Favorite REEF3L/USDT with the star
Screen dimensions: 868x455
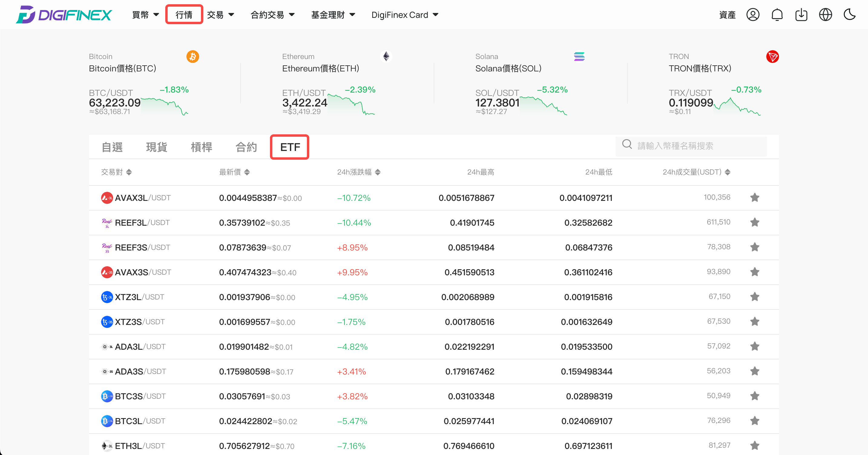[x=755, y=222]
